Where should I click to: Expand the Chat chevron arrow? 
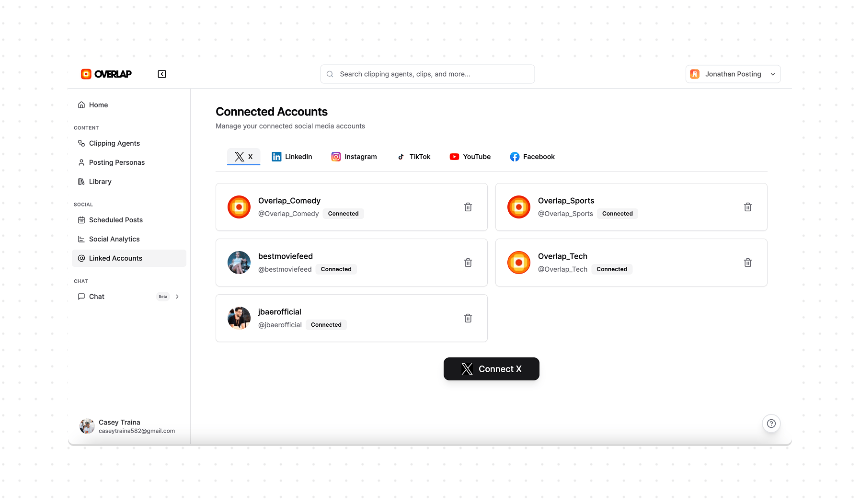coord(177,297)
